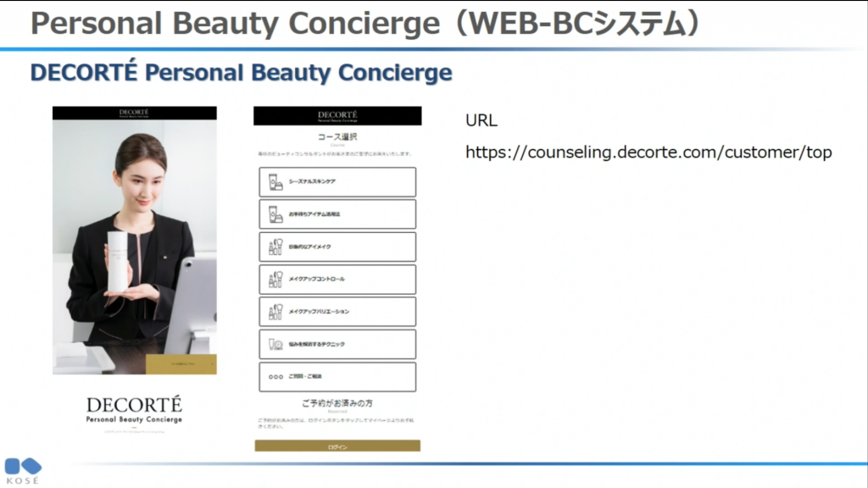Click the skincare bottle icon beside シーズナルスキンケア
The height and width of the screenshot is (488, 868).
pyautogui.click(x=275, y=181)
